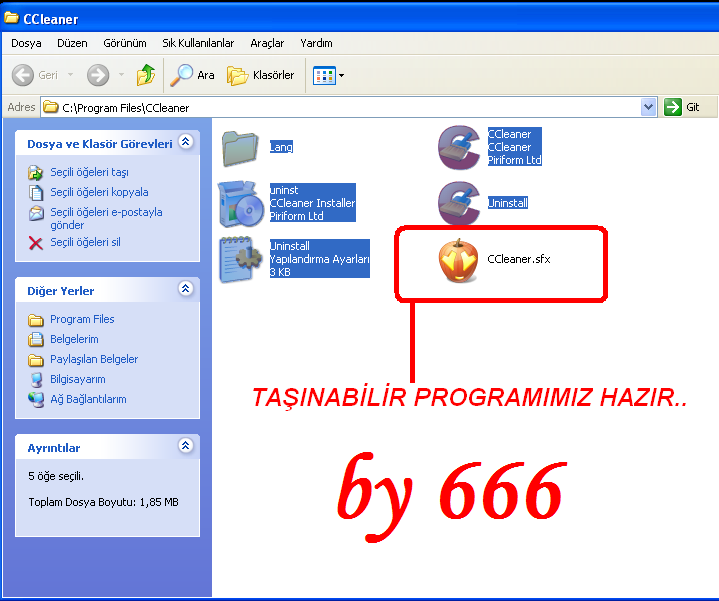Screen dimensions: 719x601
Task: Go up one folder level
Action: tap(146, 75)
